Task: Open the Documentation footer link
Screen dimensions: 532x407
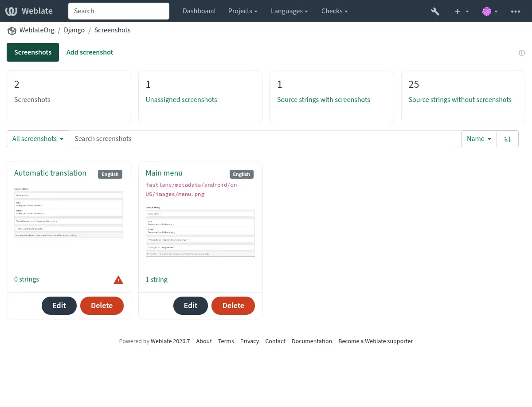Action: 312,341
